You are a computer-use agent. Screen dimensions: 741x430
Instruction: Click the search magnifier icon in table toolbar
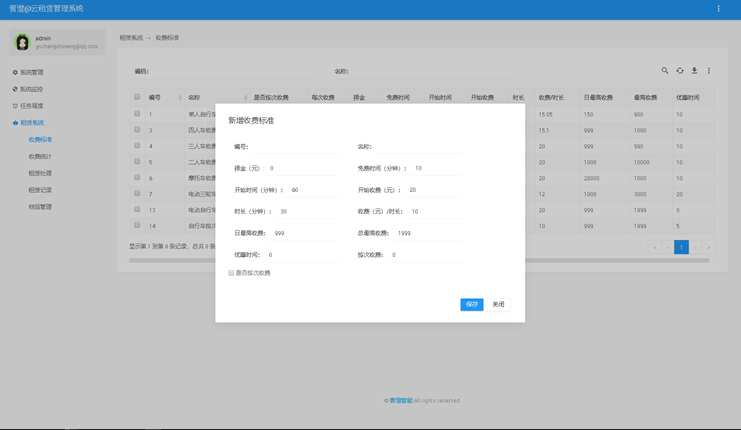tap(665, 71)
